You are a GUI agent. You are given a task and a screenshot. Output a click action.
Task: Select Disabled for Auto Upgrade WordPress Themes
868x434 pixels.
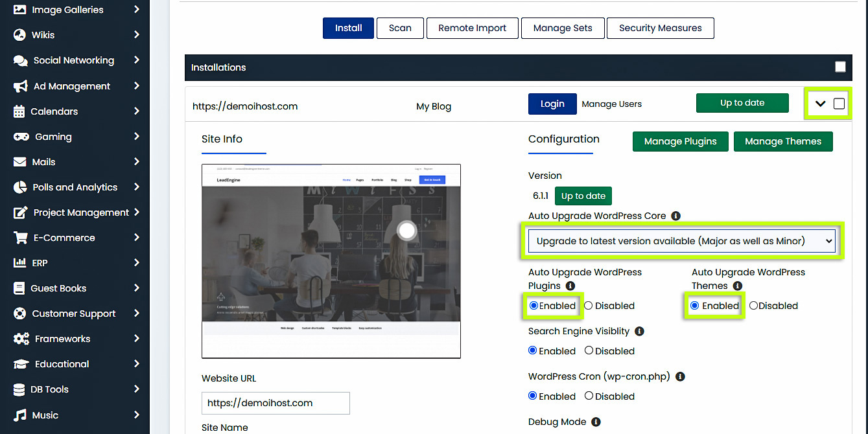[753, 306]
